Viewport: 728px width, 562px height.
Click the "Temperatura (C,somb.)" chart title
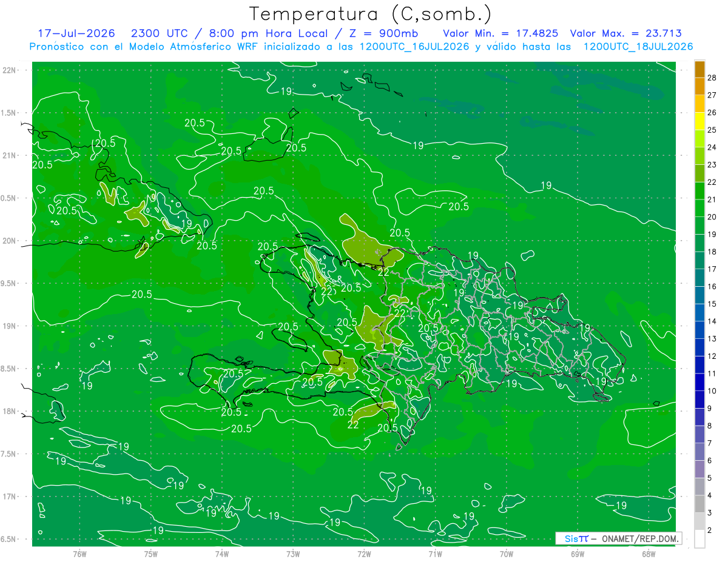click(x=371, y=14)
